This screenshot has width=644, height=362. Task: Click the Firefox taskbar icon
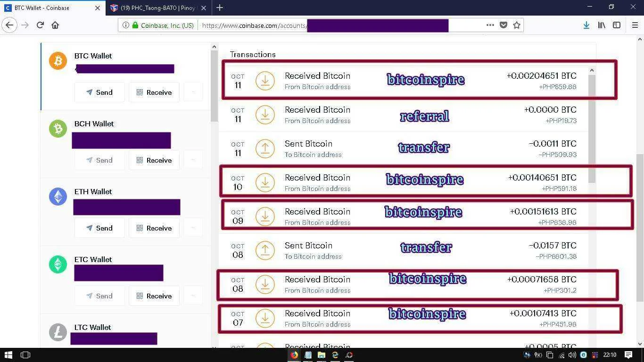click(294, 355)
